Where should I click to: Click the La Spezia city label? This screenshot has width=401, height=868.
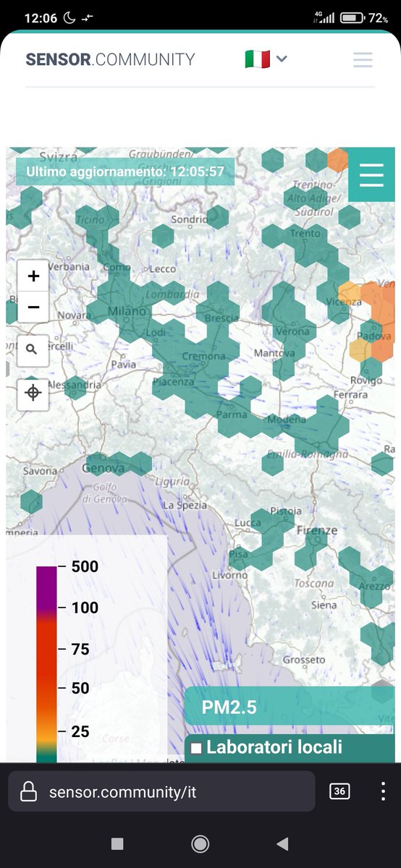coord(185,505)
